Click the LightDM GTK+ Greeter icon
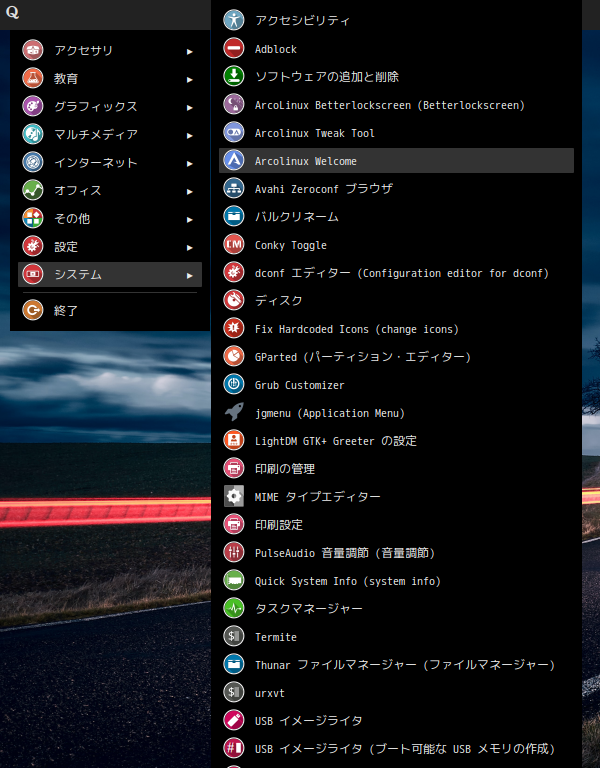This screenshot has width=600, height=768. tap(234, 440)
